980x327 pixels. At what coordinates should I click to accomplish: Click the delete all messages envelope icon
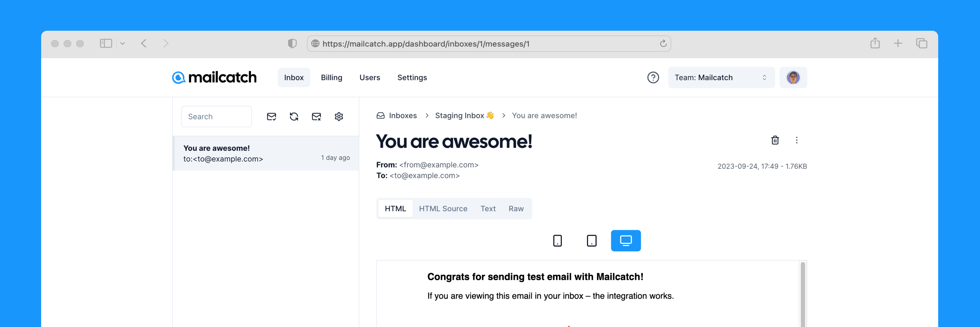click(316, 116)
